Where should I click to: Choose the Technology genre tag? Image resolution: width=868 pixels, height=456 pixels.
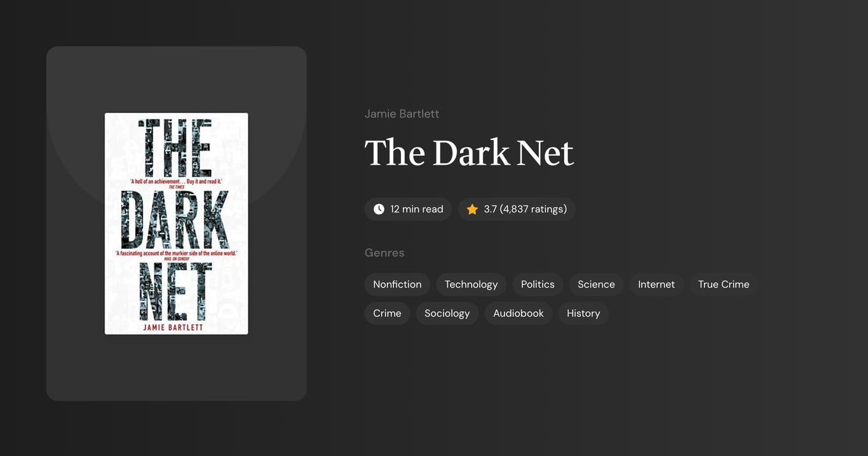471,284
